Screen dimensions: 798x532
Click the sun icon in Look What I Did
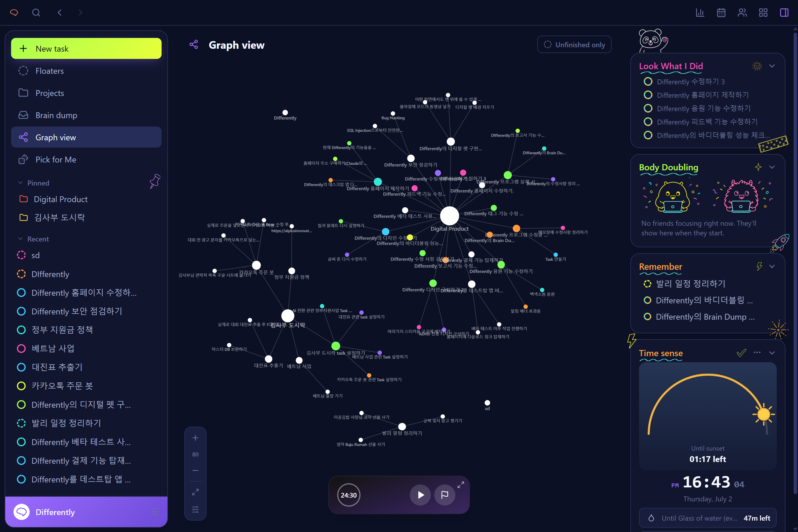[757, 66]
